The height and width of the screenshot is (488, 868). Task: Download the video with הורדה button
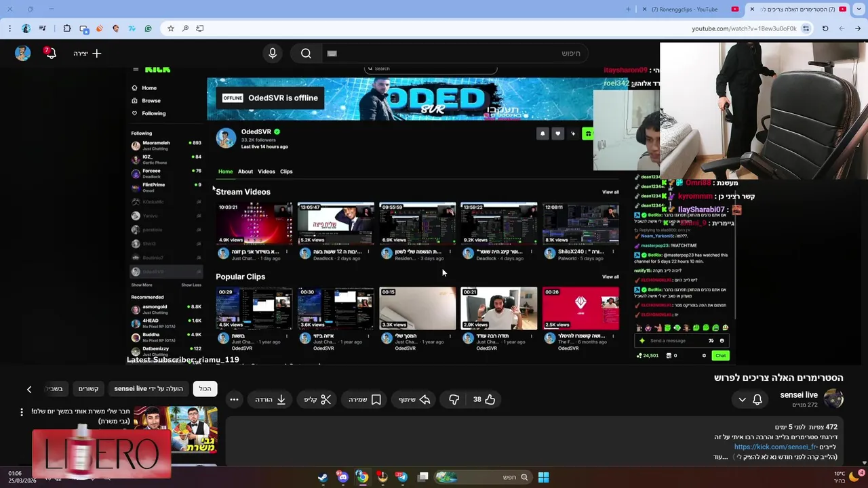pyautogui.click(x=271, y=399)
